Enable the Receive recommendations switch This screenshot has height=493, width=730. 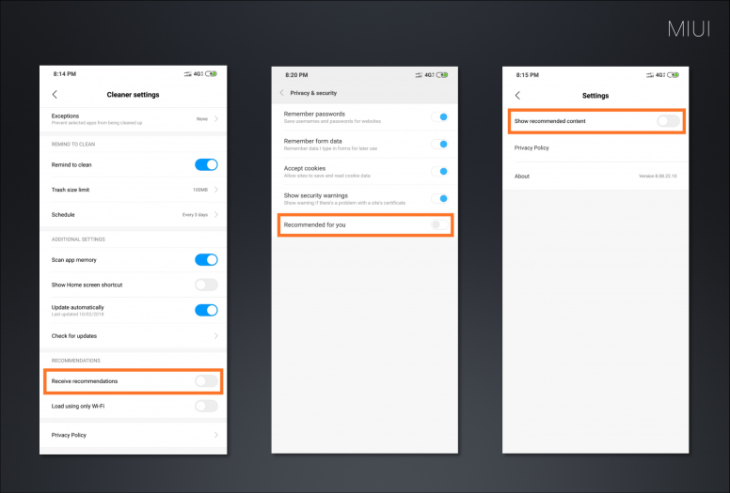tap(206, 381)
